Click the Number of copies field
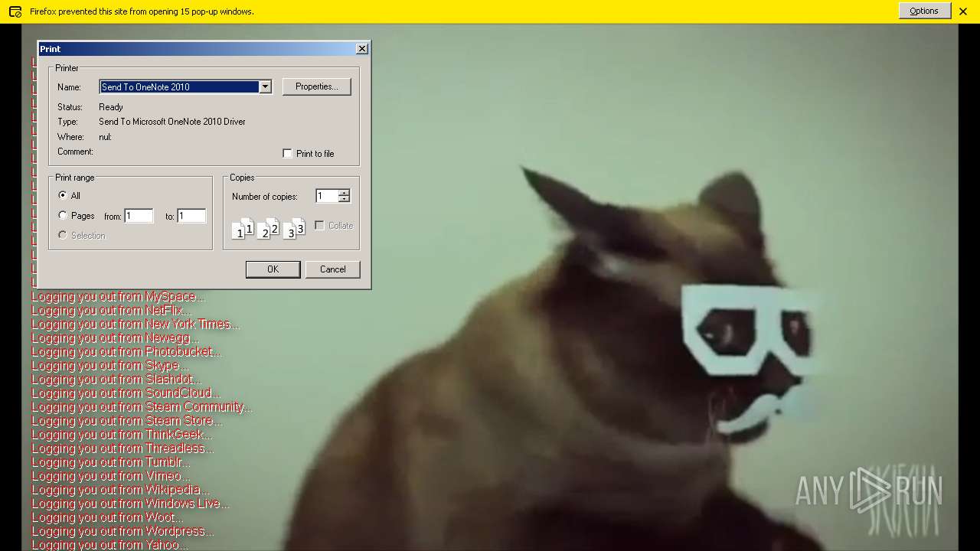 click(327, 196)
